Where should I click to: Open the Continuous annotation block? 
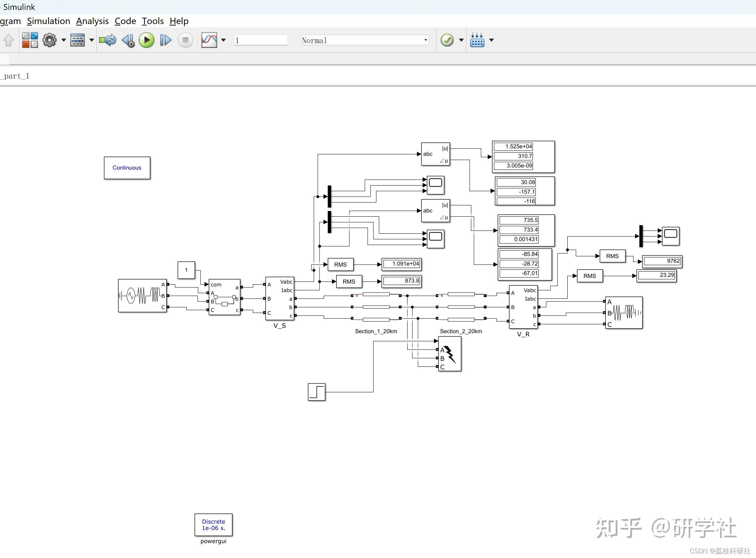coord(127,167)
